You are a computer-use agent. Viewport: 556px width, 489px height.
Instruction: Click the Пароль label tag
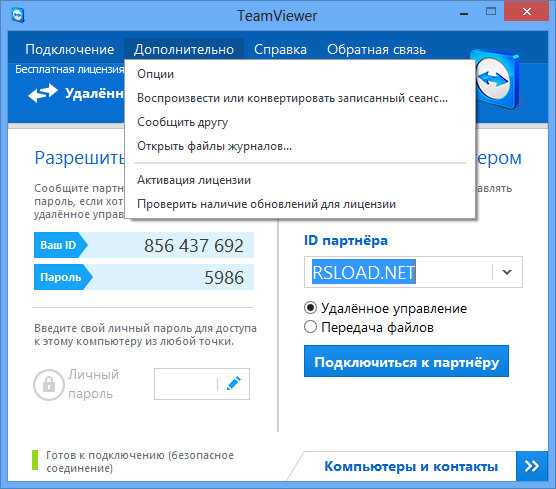(x=63, y=277)
